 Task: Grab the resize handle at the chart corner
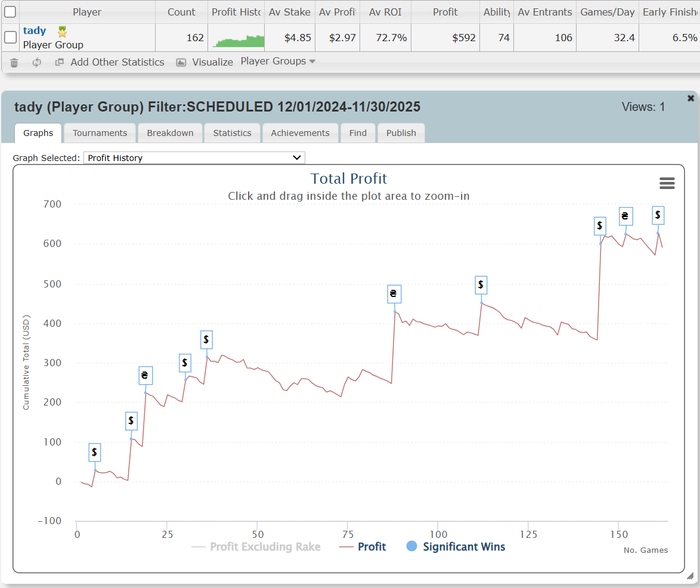click(x=690, y=575)
